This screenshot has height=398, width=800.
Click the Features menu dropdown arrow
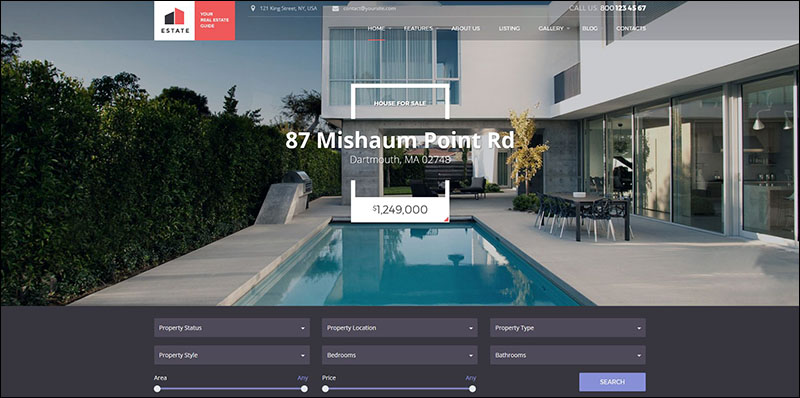(437, 29)
